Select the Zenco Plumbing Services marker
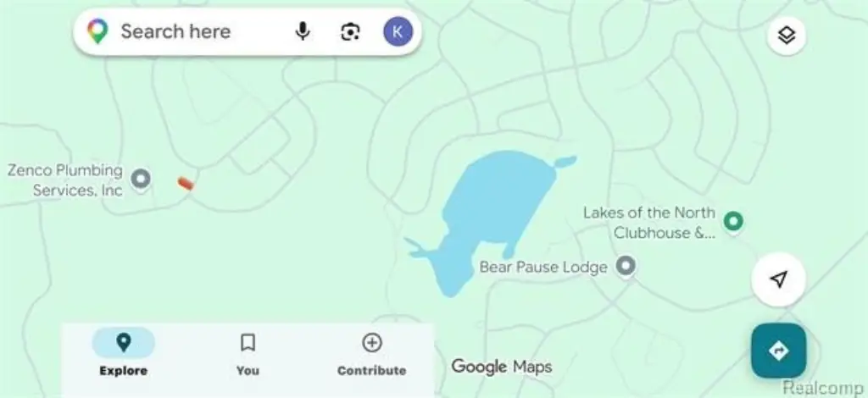 click(141, 180)
